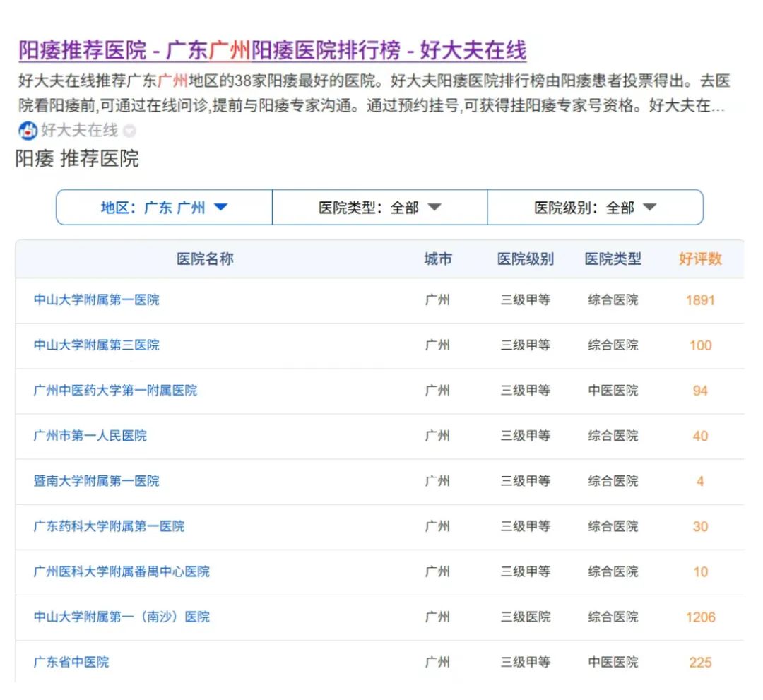Image resolution: width=763 pixels, height=700 pixels.
Task: Click the 4 review count for 暨南大学附属第一医院
Action: point(700,481)
